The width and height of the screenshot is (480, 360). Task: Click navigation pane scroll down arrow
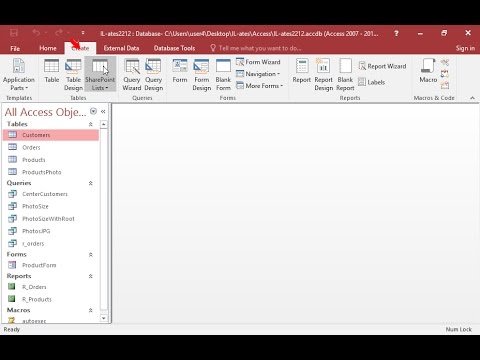104,318
